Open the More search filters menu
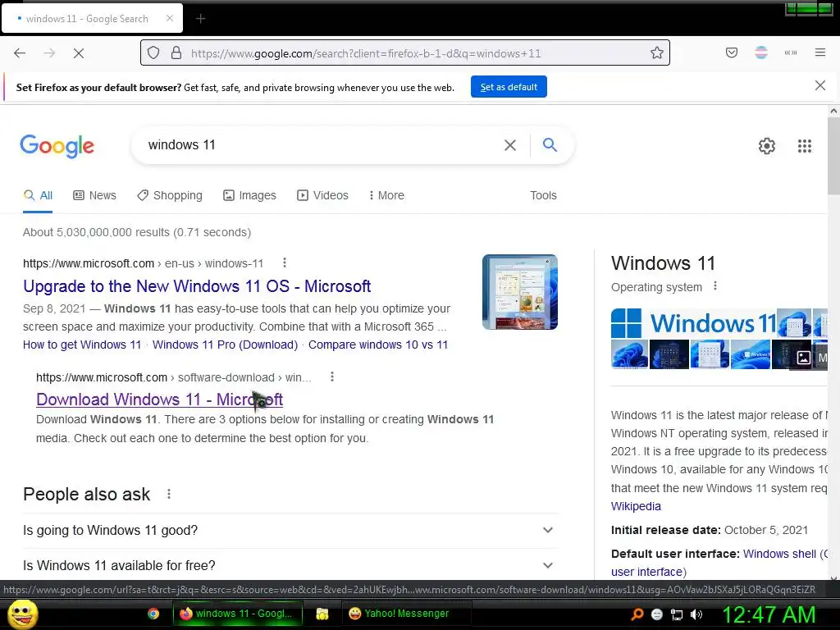 (x=386, y=195)
